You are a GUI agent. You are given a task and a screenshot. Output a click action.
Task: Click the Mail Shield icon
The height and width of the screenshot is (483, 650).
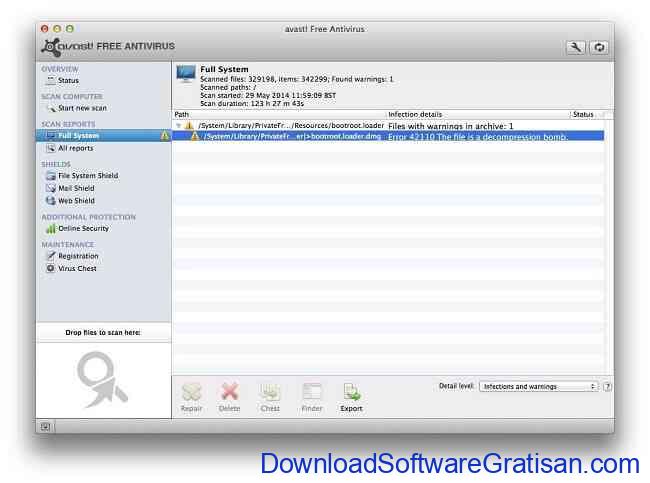point(51,188)
